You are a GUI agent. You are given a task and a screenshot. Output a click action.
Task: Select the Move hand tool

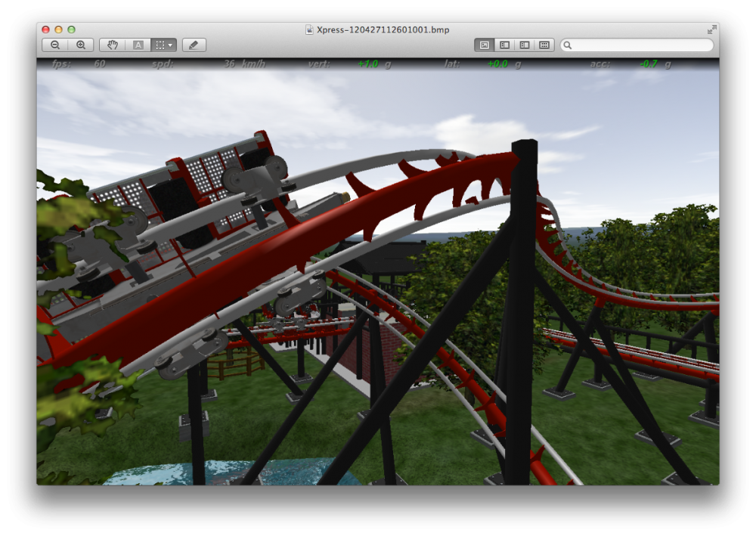[x=113, y=45]
